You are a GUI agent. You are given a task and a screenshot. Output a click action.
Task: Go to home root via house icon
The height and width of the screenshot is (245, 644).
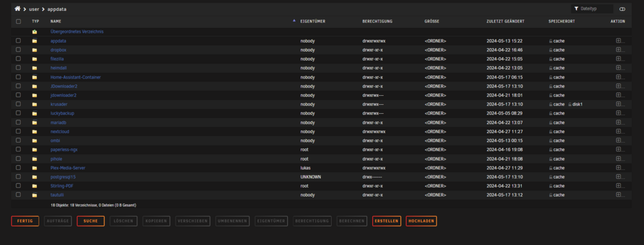(17, 8)
